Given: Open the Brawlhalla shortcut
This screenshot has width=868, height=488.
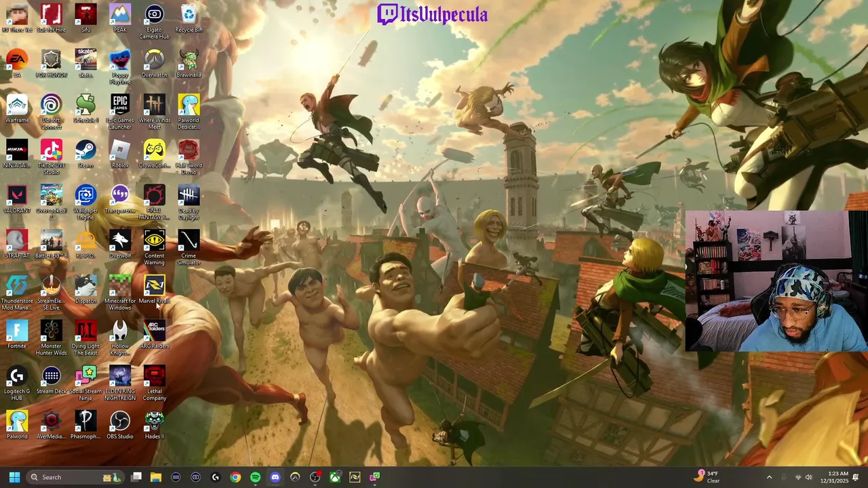Looking at the screenshot, I should (189, 64).
